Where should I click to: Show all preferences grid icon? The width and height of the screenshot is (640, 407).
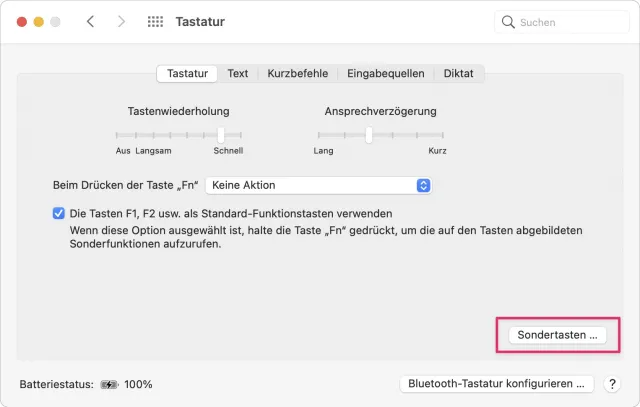pyautogui.click(x=155, y=21)
